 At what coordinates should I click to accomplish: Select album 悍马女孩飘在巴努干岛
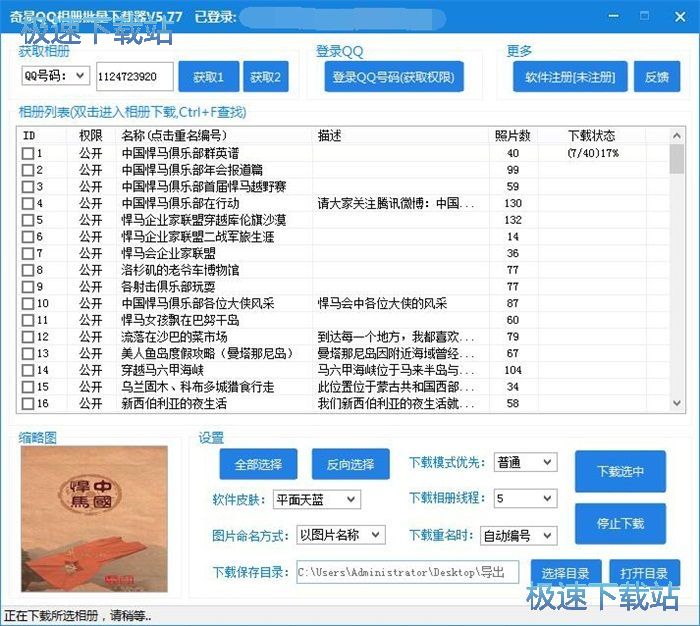[180, 320]
